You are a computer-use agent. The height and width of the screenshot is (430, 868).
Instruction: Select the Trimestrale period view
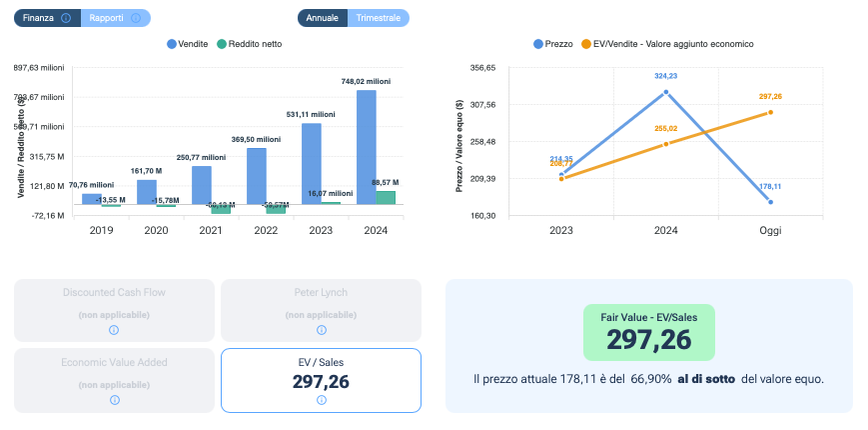pyautogui.click(x=378, y=18)
